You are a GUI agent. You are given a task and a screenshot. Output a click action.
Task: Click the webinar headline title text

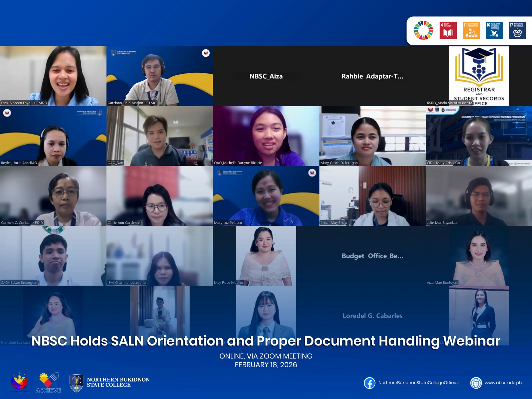(x=266, y=341)
